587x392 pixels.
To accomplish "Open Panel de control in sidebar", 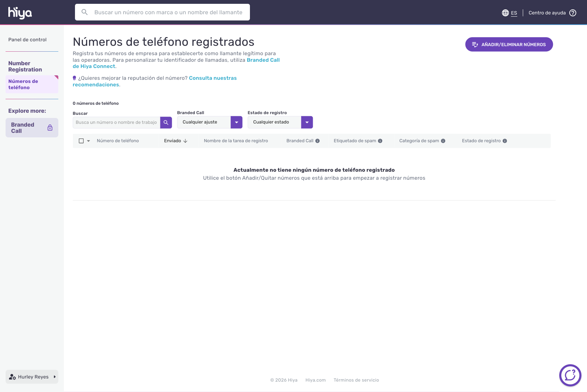I will point(27,40).
